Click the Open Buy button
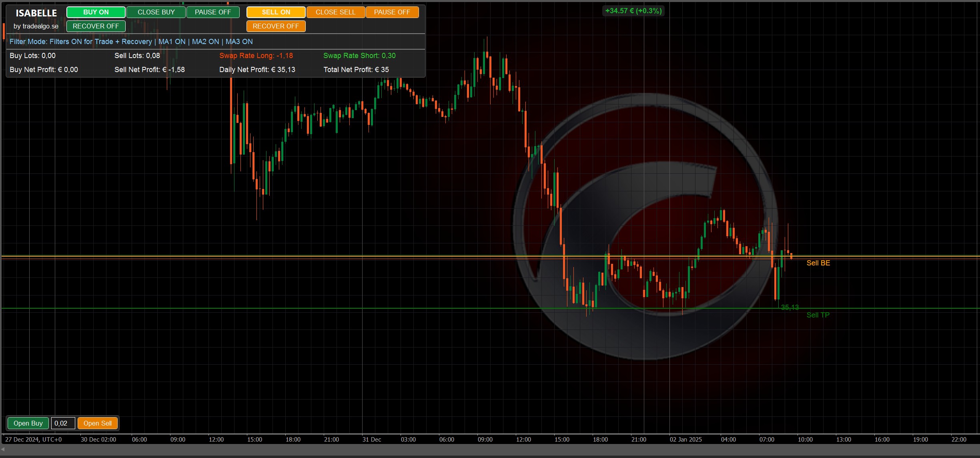Viewport: 980px width, 458px height. pyautogui.click(x=28, y=423)
